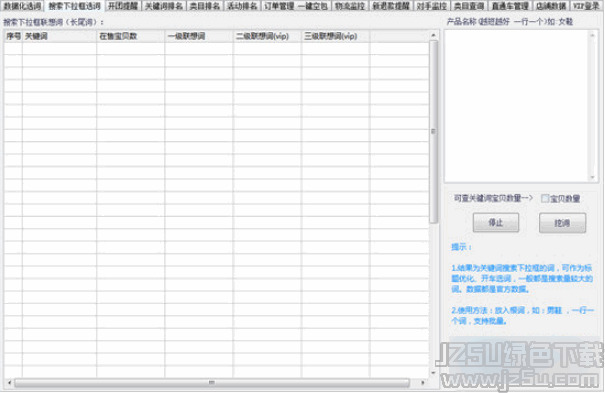Viewport: 605px width, 393px height.
Task: Open the VIP登录 tab
Action: point(586,6)
